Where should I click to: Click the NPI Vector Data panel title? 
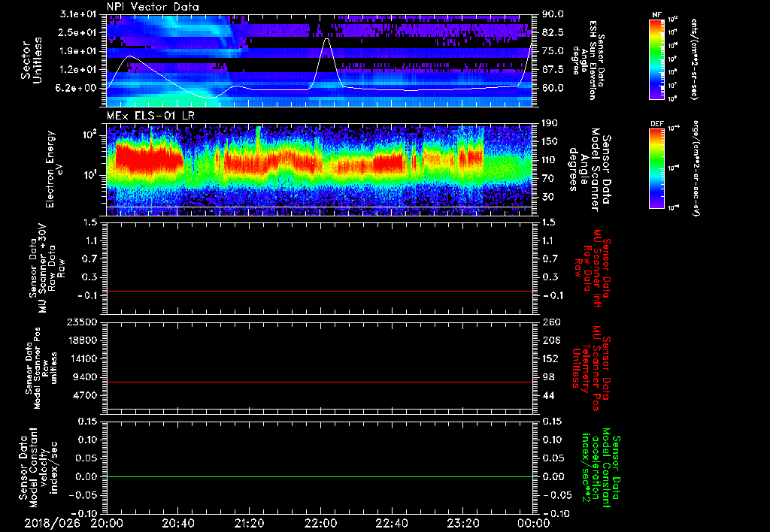[153, 7]
